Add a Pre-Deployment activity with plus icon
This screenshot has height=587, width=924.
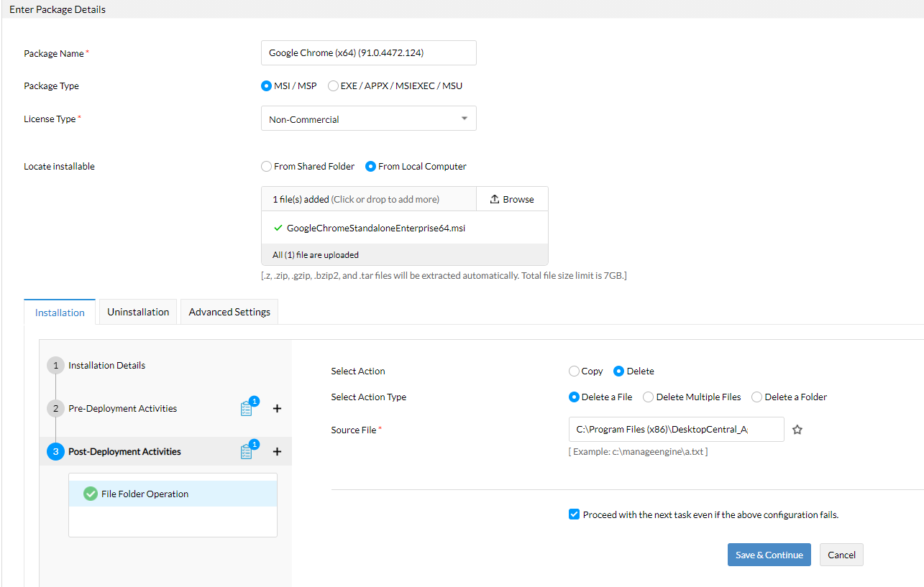278,408
